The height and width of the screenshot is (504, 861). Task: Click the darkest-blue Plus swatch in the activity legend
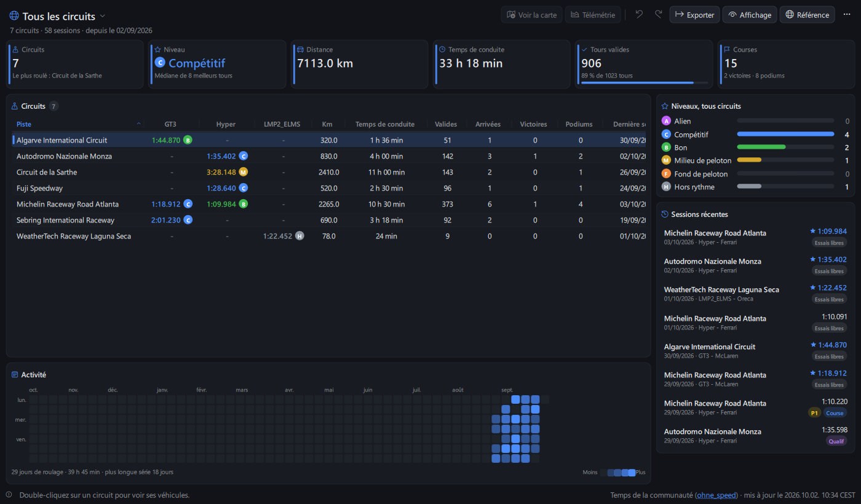(x=632, y=473)
